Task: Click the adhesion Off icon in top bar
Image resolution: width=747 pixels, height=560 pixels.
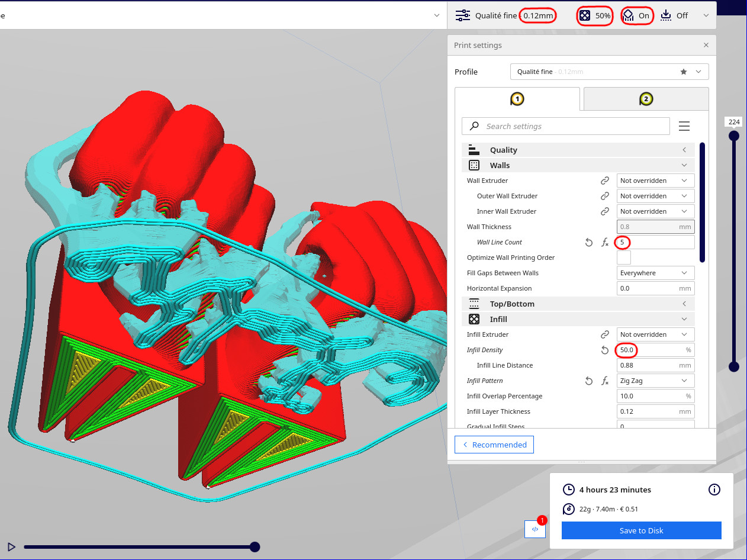Action: tap(666, 15)
